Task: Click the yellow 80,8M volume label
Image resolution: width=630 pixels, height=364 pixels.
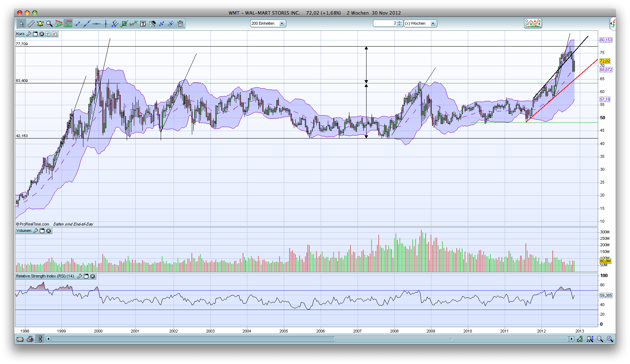Action: (x=605, y=261)
